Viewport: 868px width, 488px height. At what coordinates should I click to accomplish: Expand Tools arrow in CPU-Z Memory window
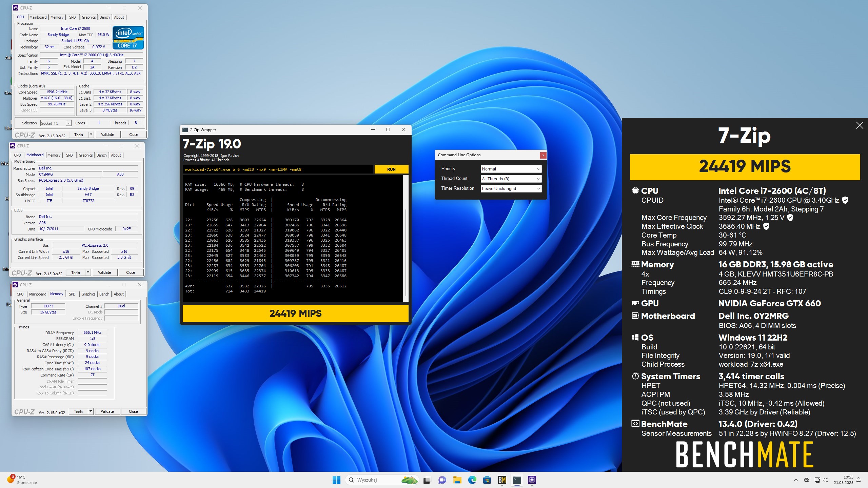[91, 411]
